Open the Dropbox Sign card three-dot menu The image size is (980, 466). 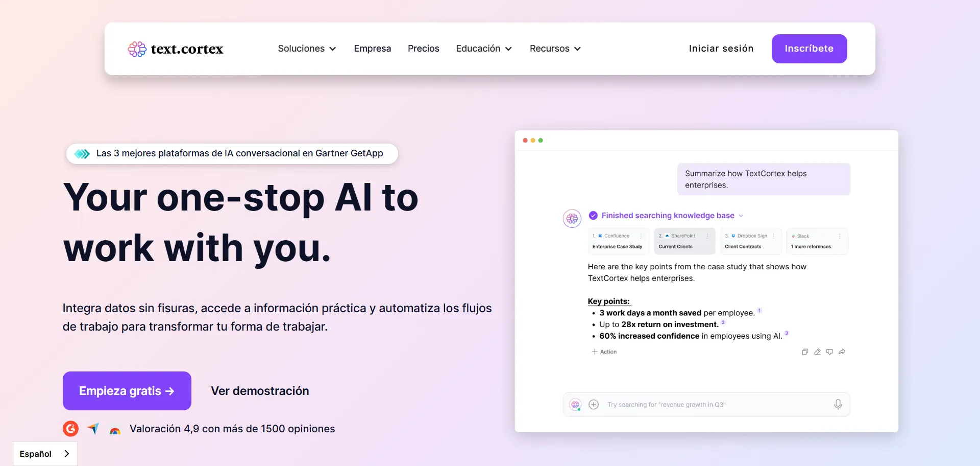(x=774, y=236)
